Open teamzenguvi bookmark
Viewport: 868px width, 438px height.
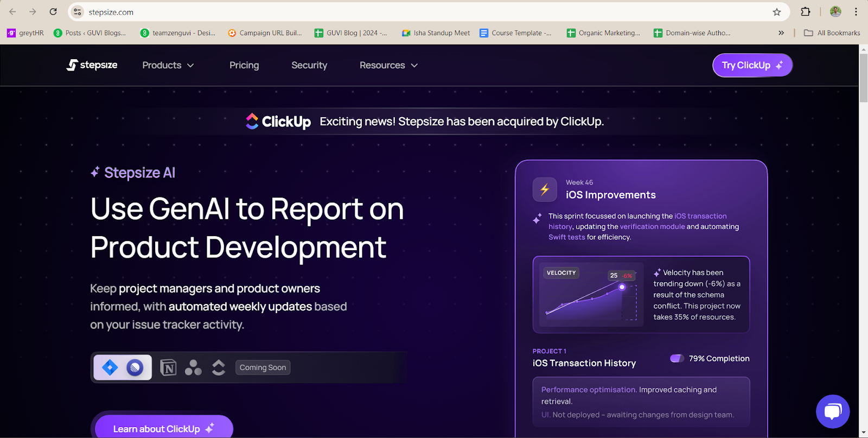click(x=178, y=33)
